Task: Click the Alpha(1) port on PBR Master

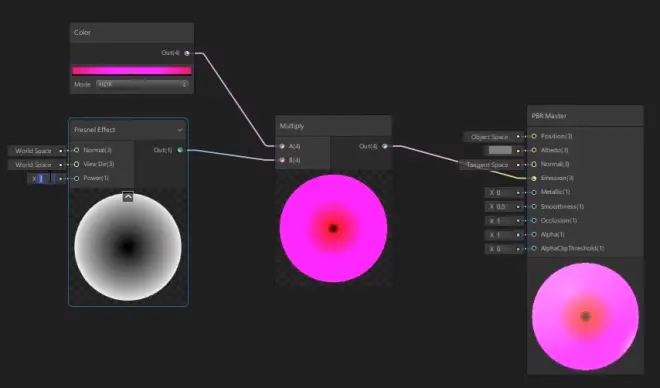Action: (534, 234)
